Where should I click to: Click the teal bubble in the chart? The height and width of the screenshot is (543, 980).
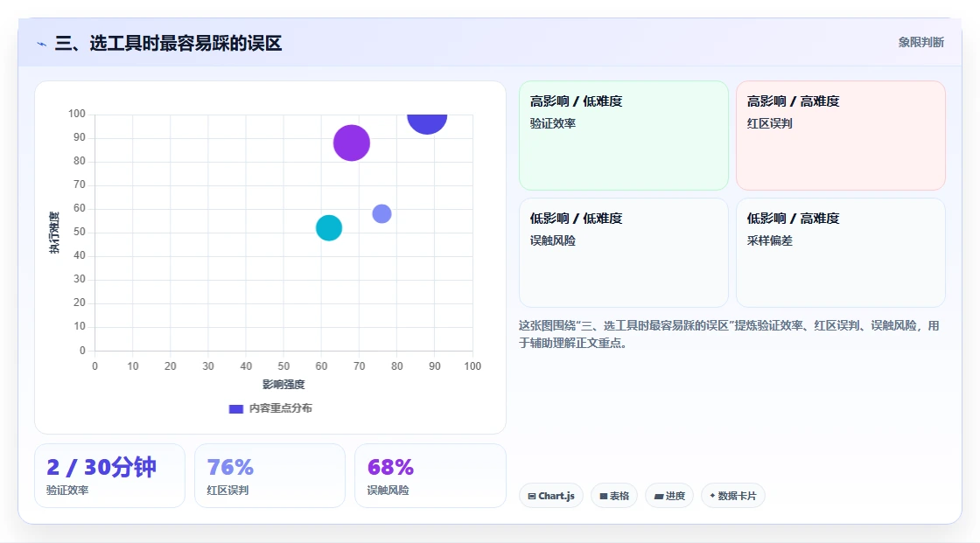click(329, 228)
